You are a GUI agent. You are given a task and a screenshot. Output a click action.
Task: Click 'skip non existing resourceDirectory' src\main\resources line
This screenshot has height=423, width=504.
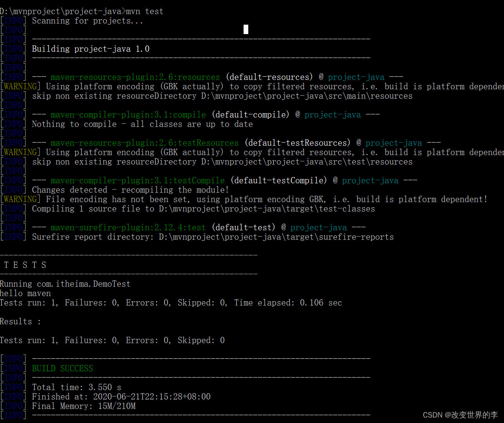tap(222, 96)
